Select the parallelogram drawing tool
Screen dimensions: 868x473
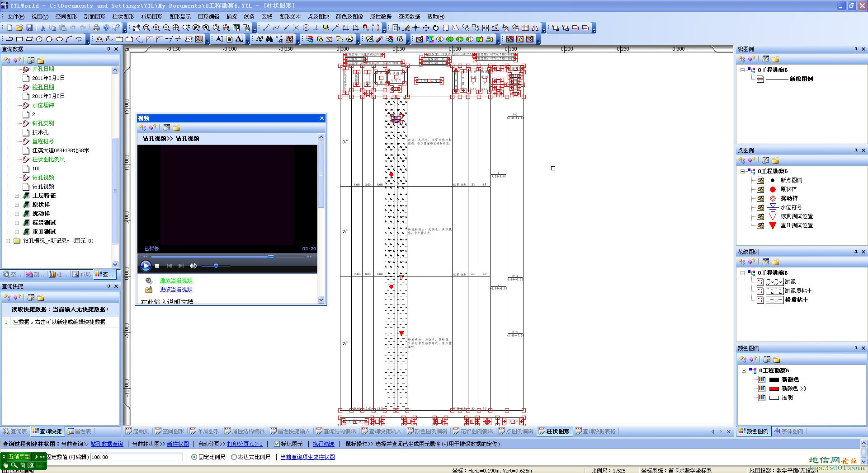click(29, 39)
